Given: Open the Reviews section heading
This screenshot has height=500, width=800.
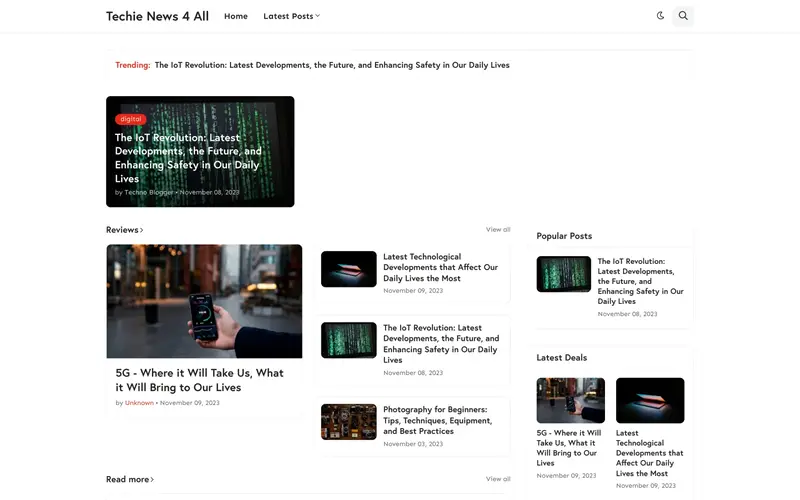Looking at the screenshot, I should click(x=124, y=230).
